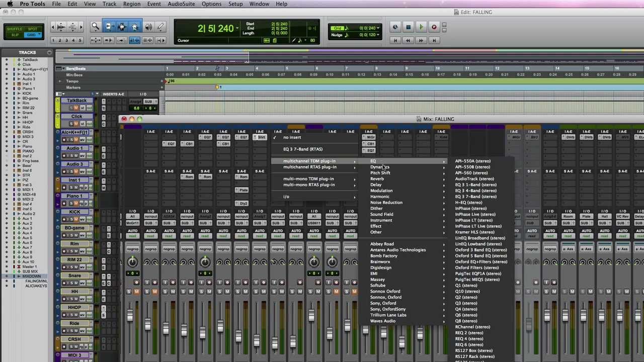Enable Spot edit mode
The width and height of the screenshot is (644, 362).
pos(32,29)
